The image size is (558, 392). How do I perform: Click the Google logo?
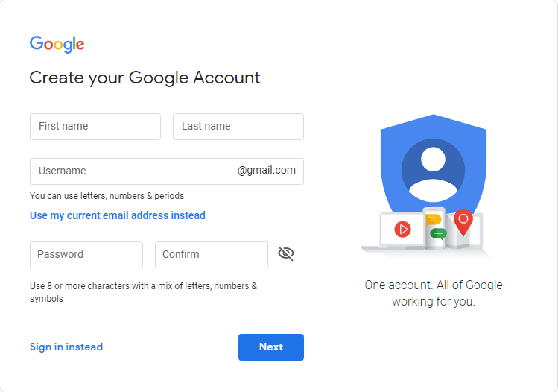pos(57,44)
